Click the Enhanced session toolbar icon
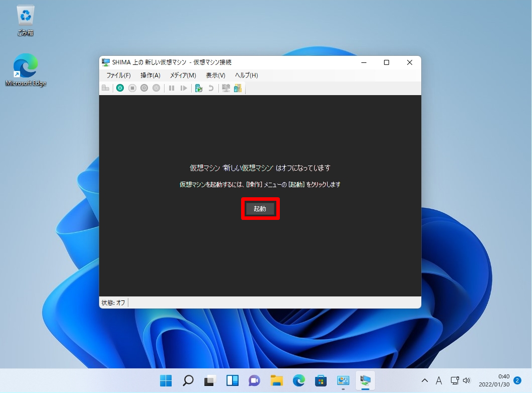The image size is (532, 393). click(225, 88)
